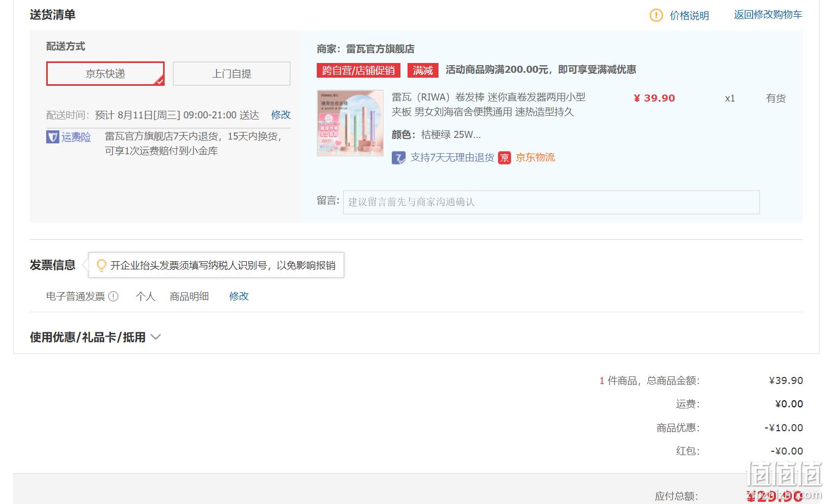The height and width of the screenshot is (504, 827).
Task: Open the 运费险 label link
Action: (76, 137)
